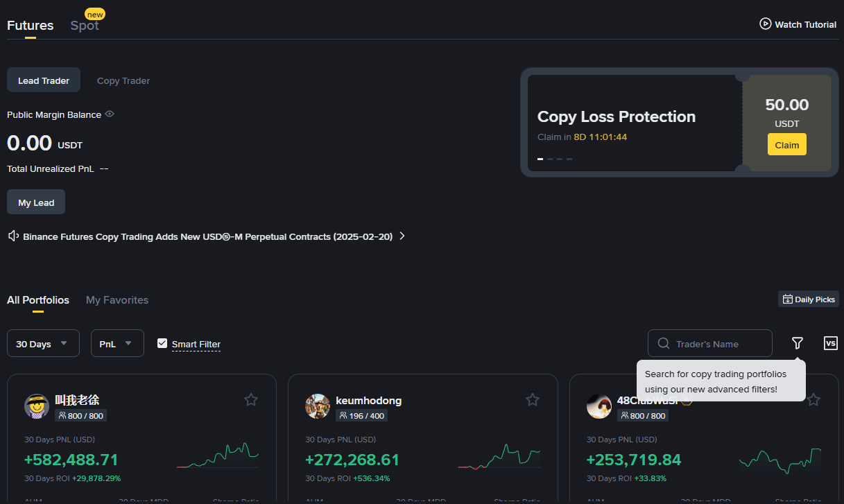Open My Lead
Viewport: 844px width, 504px height.
coord(35,202)
